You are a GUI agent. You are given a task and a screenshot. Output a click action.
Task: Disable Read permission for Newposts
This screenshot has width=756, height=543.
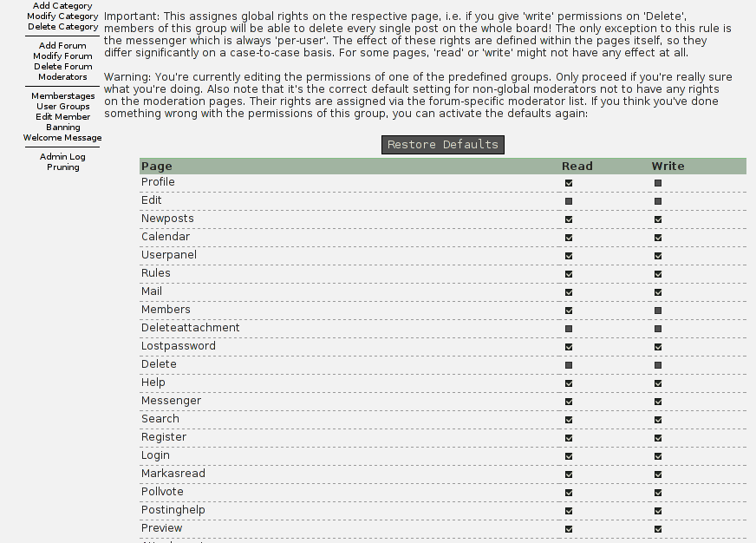(568, 219)
